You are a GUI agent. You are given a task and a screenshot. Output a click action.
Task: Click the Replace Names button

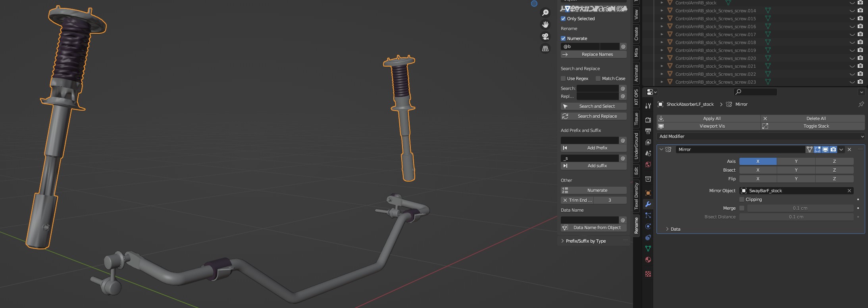click(593, 54)
